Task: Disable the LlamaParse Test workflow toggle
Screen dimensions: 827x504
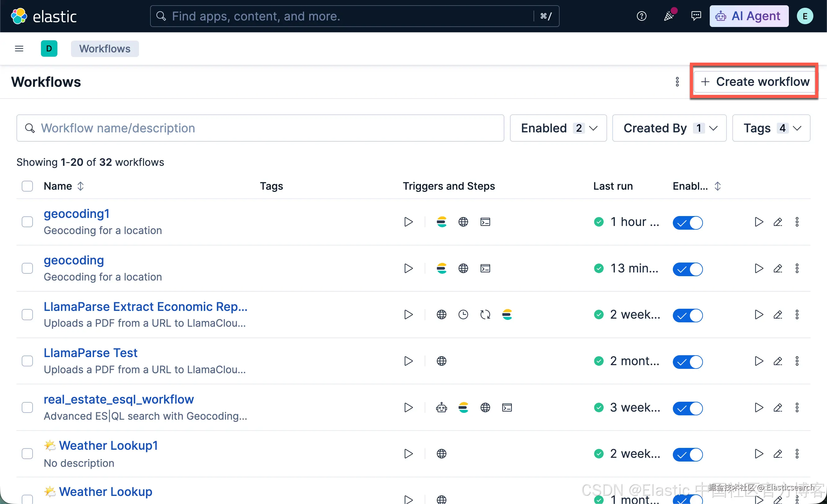Action: (687, 362)
